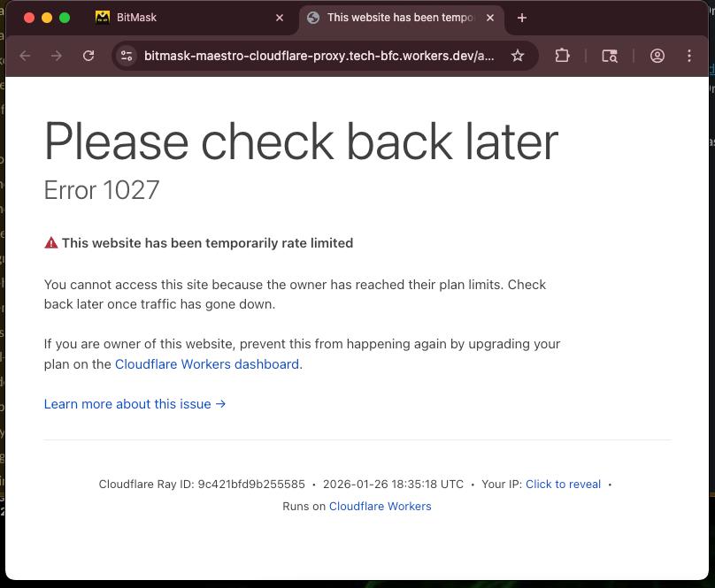Reload the rate-limited page

(88, 56)
